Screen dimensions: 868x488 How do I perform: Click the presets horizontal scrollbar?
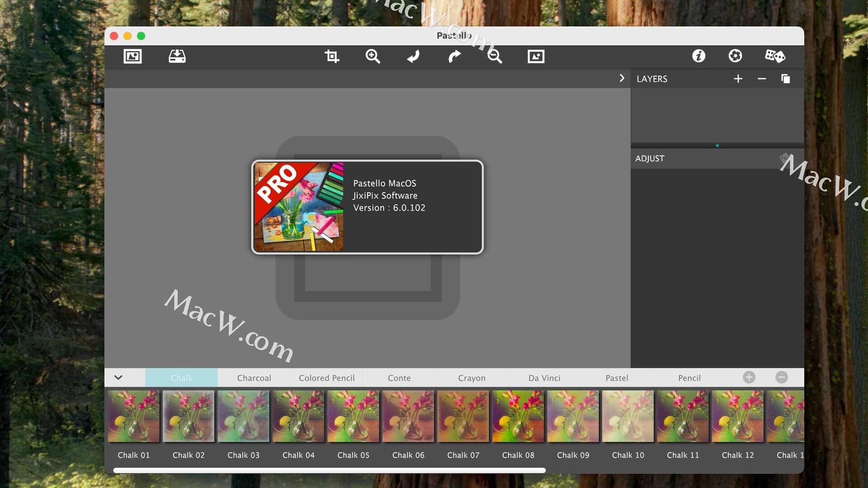(330, 470)
